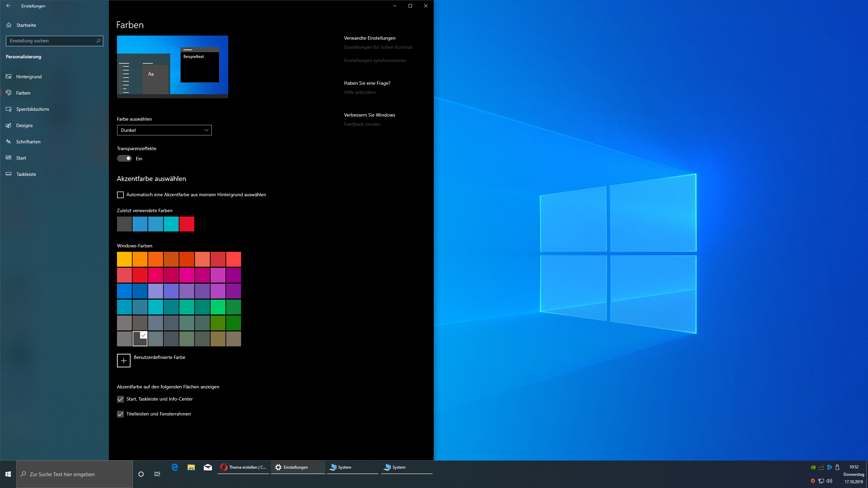Open File Explorer from taskbar
This screenshot has height=488, width=868.
coord(191,467)
